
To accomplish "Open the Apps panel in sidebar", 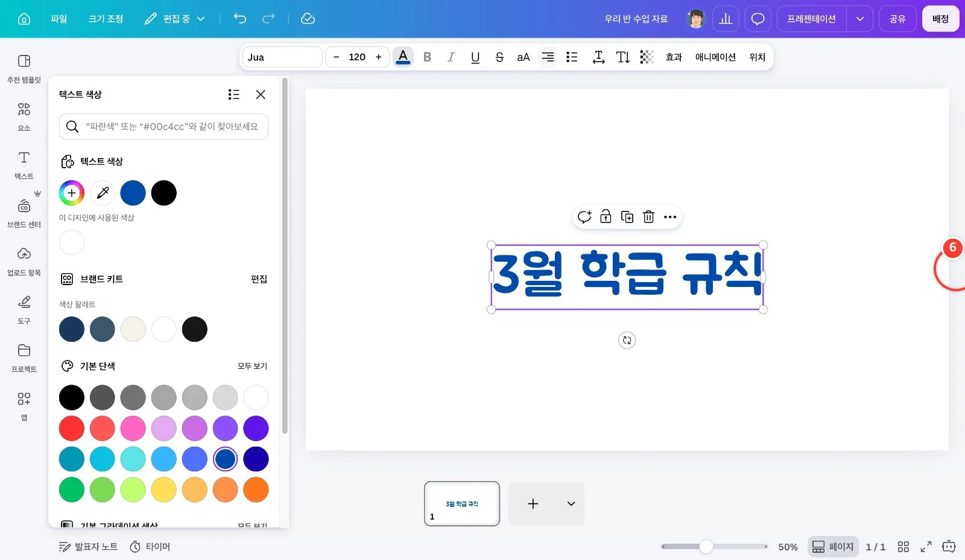I will coord(24,405).
